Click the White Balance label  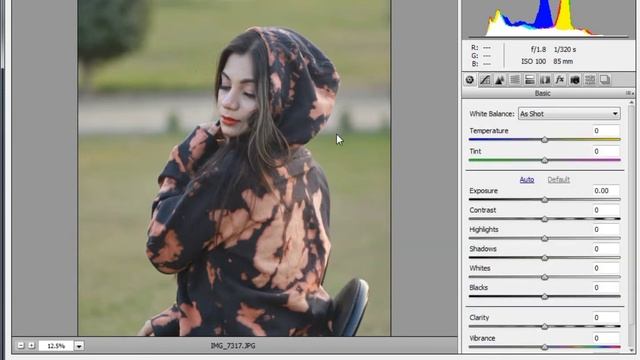[x=491, y=114]
